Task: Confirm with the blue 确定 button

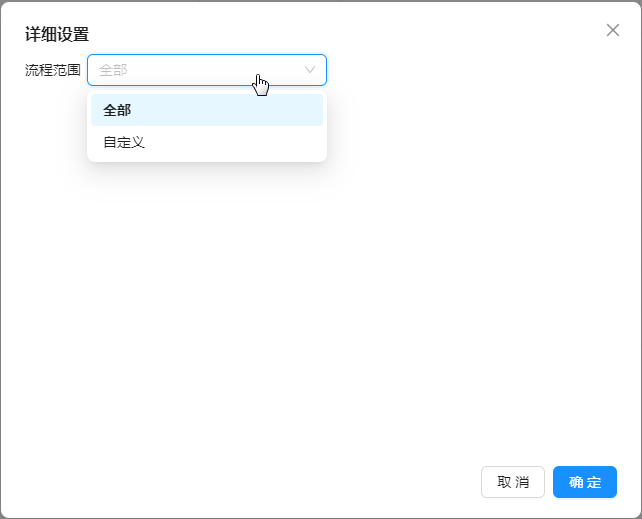Action: click(584, 482)
